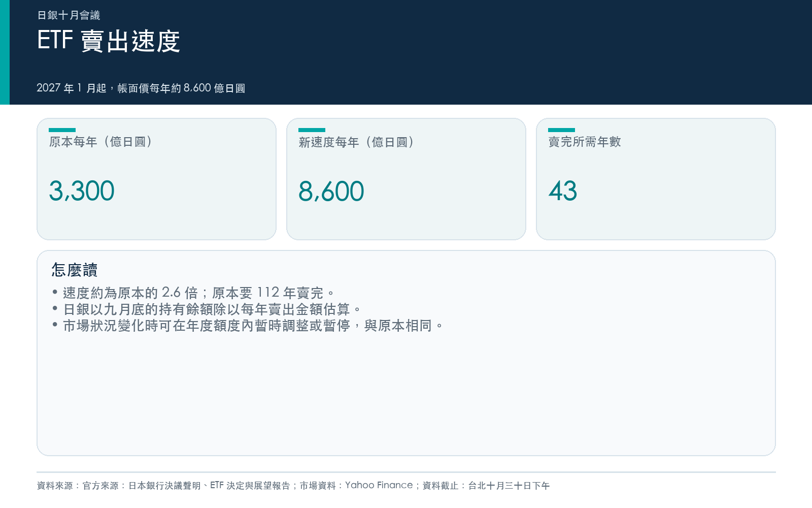The width and height of the screenshot is (812, 508).
Task: Click the card label "新速度每年（億日圓）"
Action: pos(356,142)
